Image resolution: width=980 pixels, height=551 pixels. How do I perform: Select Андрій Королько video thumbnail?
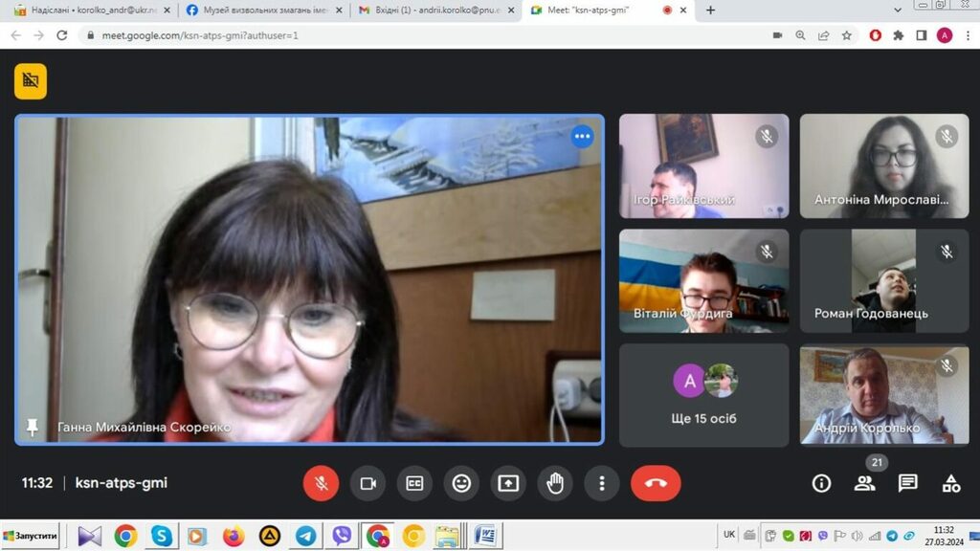pos(870,395)
